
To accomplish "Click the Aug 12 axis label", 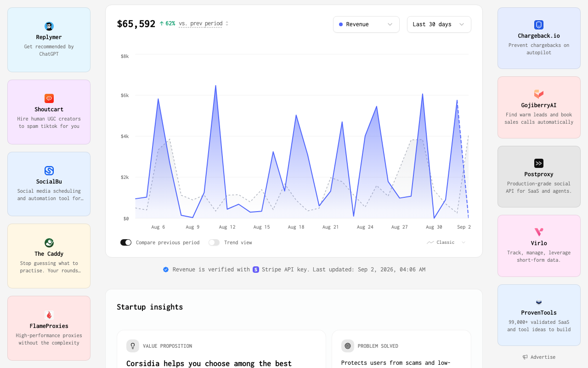I will (x=227, y=227).
